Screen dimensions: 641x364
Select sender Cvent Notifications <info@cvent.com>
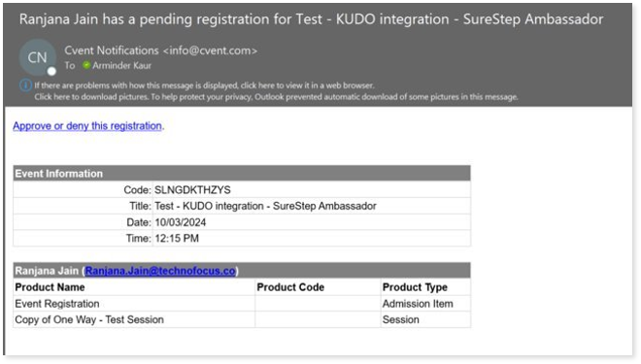160,50
